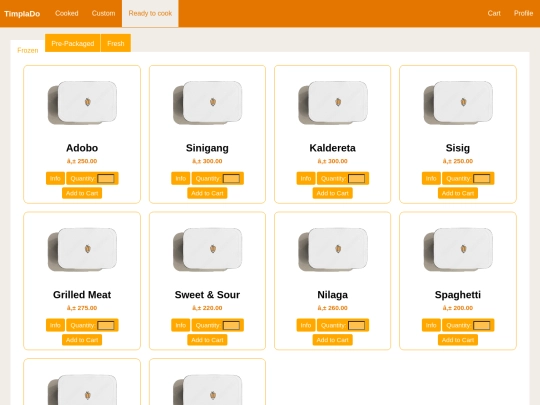540x405 pixels.
Task: Add Spaghetti to cart
Action: 458,340
